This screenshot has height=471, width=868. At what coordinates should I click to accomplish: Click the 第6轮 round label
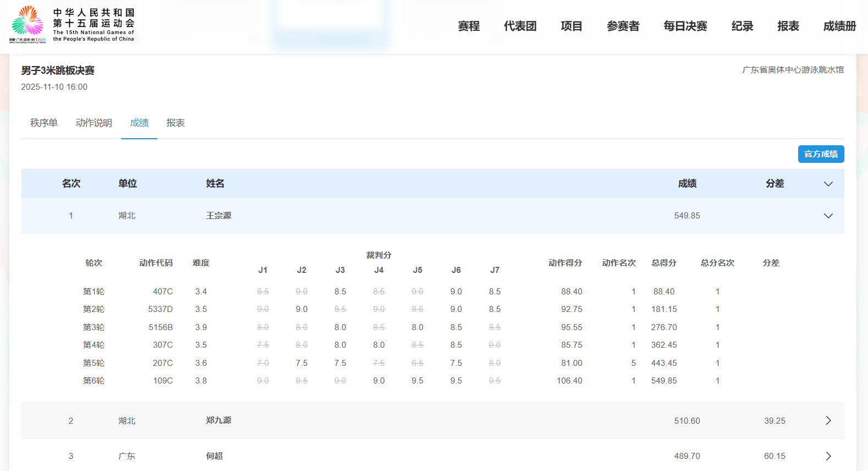[x=94, y=381]
